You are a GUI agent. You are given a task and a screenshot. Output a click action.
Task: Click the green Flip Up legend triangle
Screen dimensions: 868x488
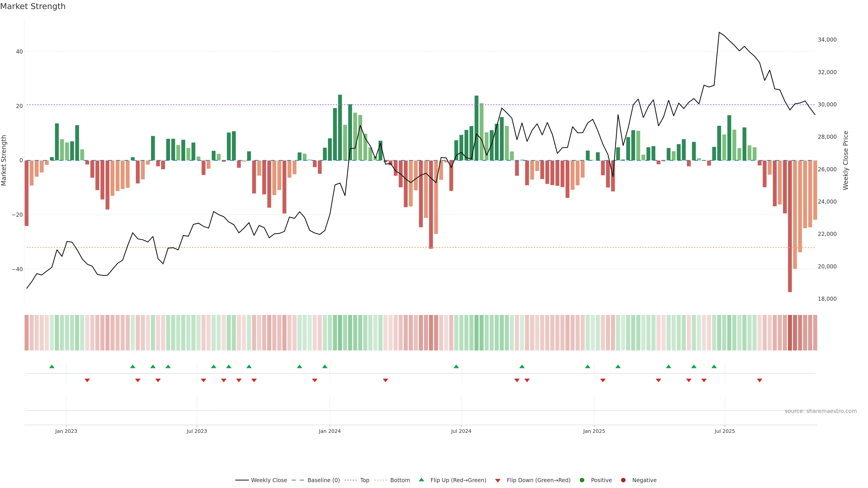pos(421,480)
